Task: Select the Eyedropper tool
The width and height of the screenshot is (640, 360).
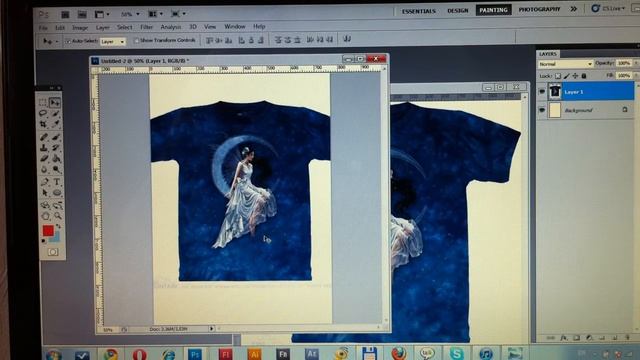Action: point(56,124)
